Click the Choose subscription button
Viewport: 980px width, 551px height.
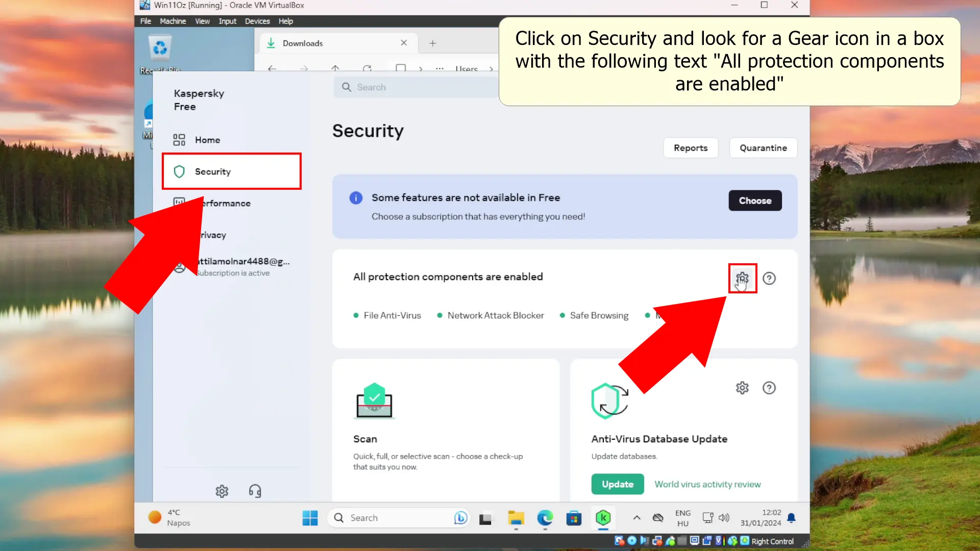coord(755,200)
